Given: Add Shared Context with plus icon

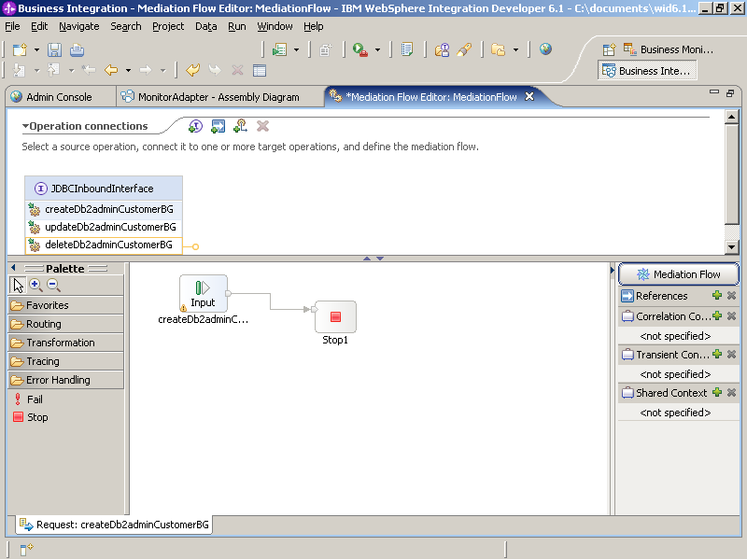Looking at the screenshot, I should (x=717, y=392).
